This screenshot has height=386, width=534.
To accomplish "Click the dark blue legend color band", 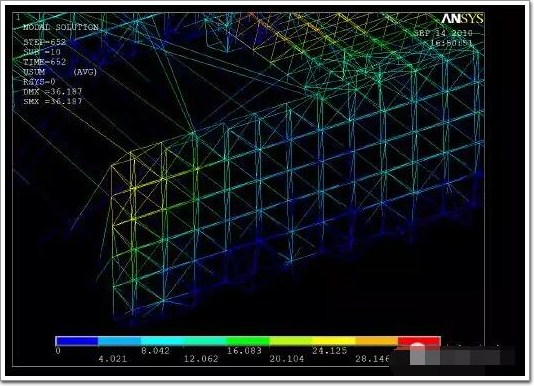I will [77, 341].
